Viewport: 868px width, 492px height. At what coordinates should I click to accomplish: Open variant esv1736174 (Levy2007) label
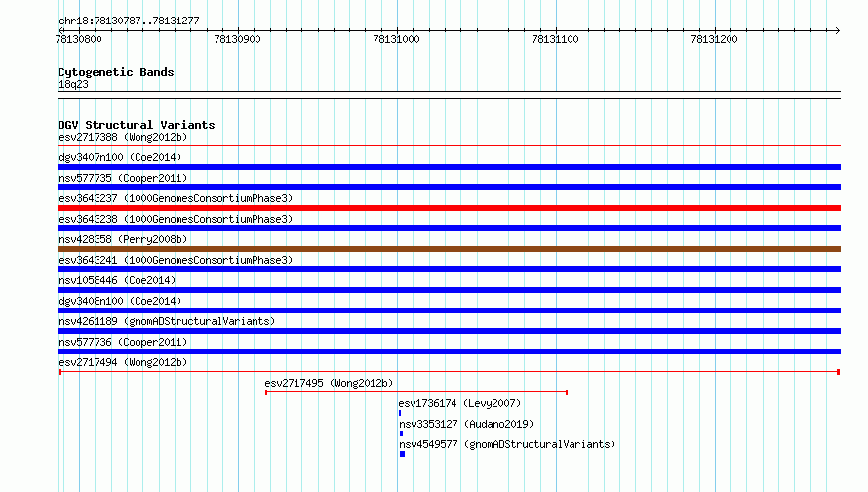click(x=459, y=403)
